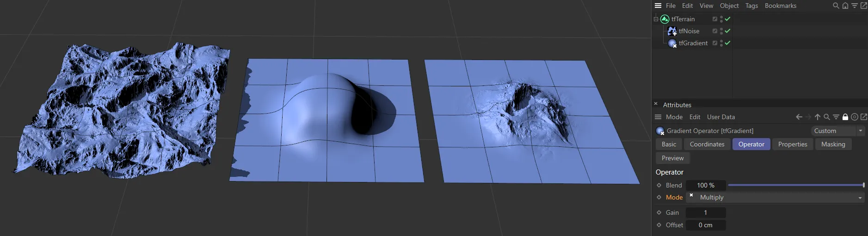Open the Tags menu
Screen dimensions: 868x236
(751, 6)
